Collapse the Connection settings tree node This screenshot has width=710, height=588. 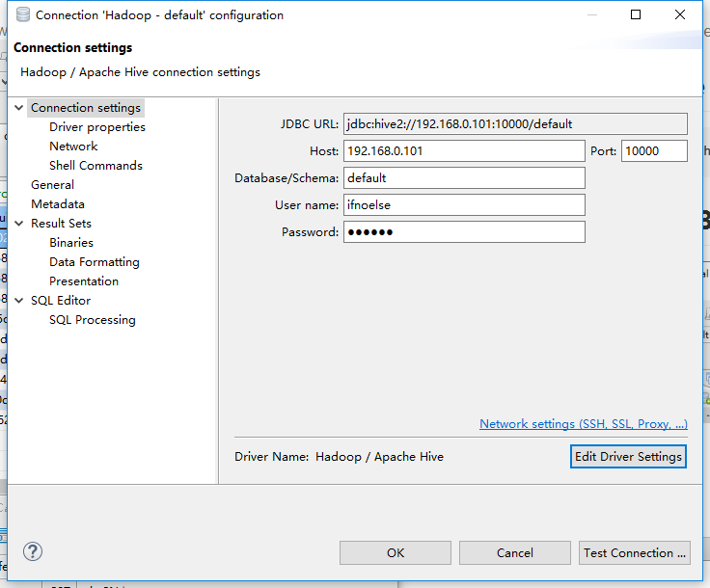coord(19,108)
